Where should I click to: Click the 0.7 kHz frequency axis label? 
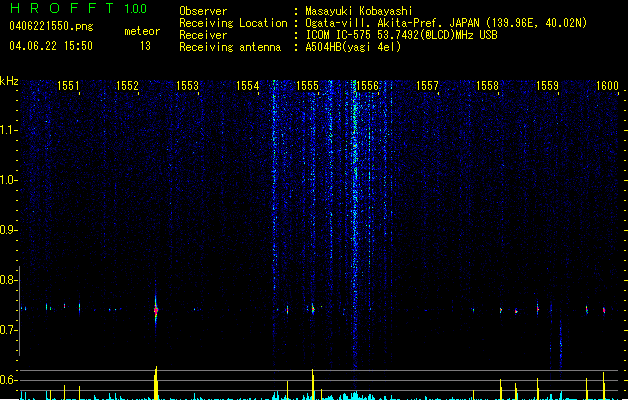8,330
